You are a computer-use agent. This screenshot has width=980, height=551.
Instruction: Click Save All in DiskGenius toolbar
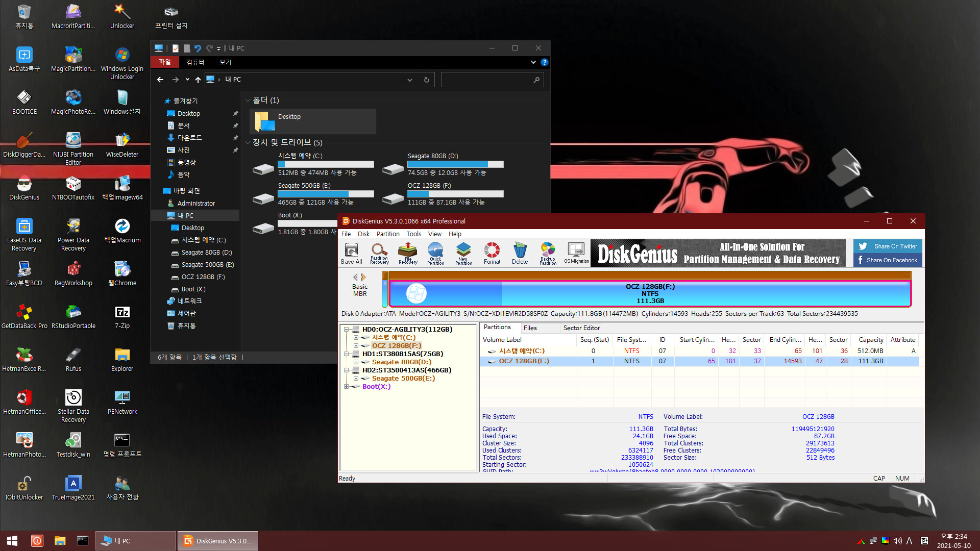[351, 253]
